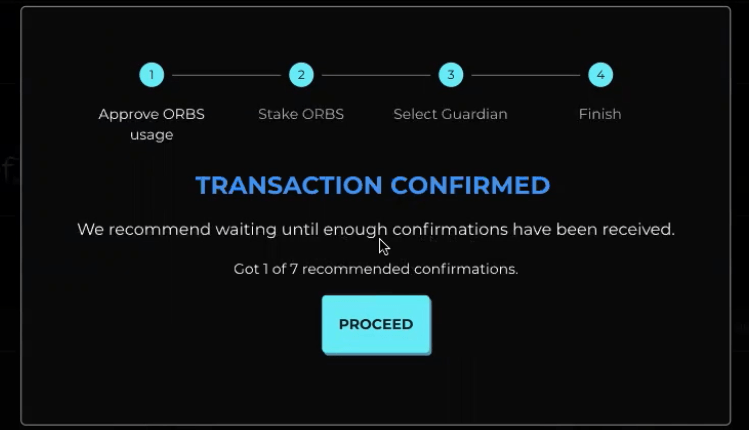The image size is (749, 430).
Task: Click the dimmed backdrop left of the dialog
Action: (x=10, y=287)
